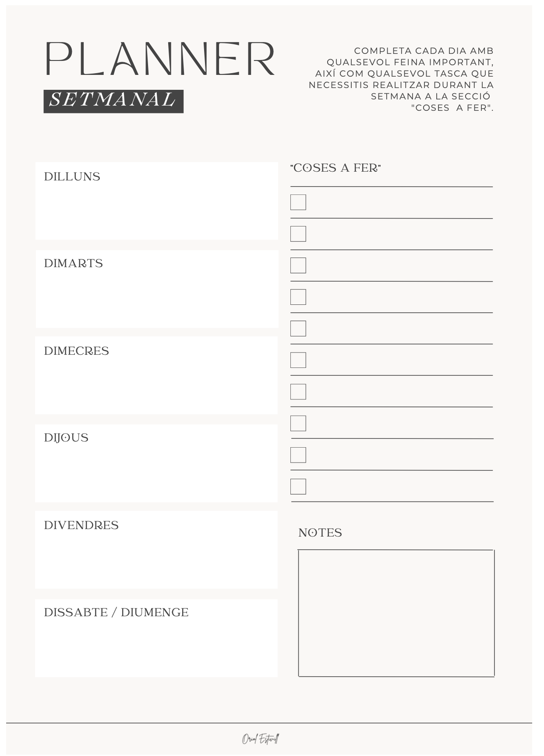Mark the fourth to-do checkbox
The height and width of the screenshot is (756, 544).
298,297
